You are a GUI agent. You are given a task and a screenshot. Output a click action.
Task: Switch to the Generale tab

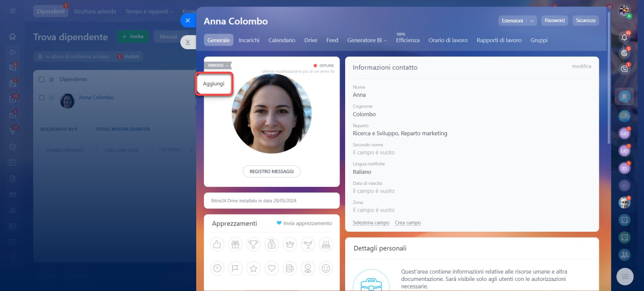tap(218, 40)
